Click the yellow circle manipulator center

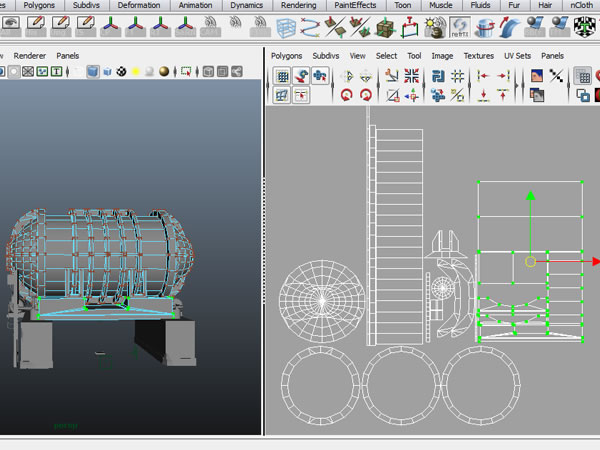(530, 261)
